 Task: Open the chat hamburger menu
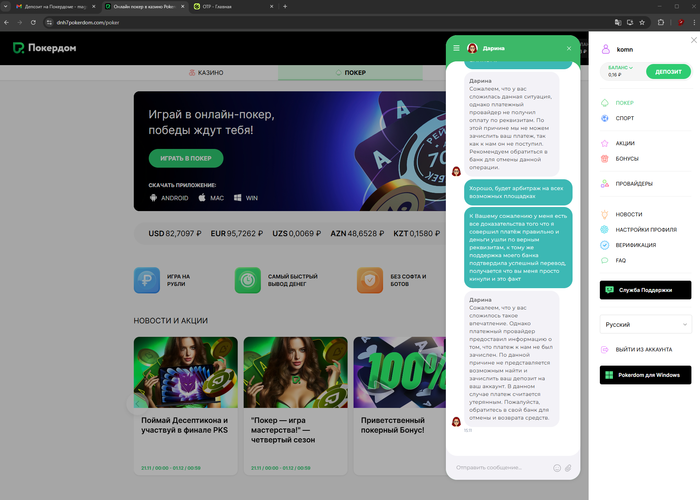[456, 48]
